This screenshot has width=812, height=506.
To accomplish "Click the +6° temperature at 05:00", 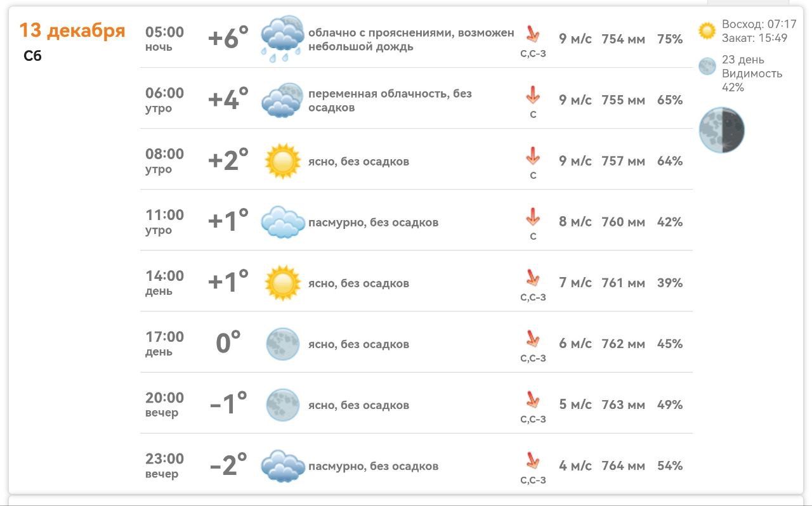I will coord(228,39).
